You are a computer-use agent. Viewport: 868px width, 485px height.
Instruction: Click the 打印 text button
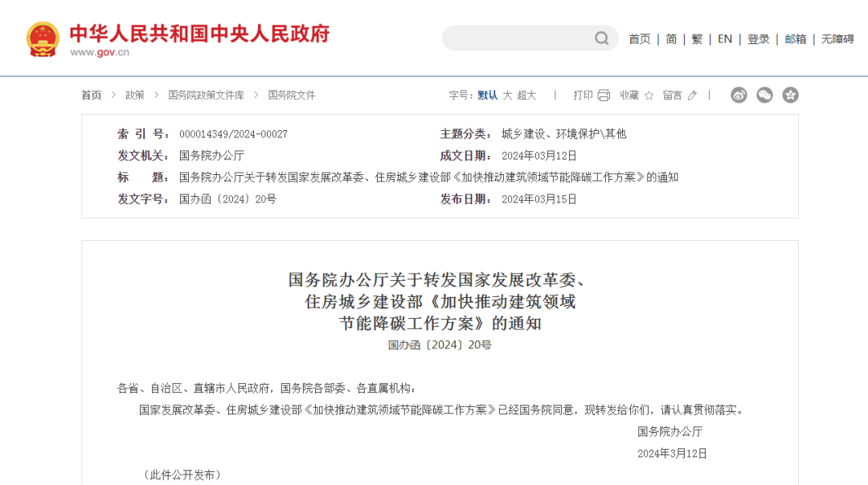point(583,95)
